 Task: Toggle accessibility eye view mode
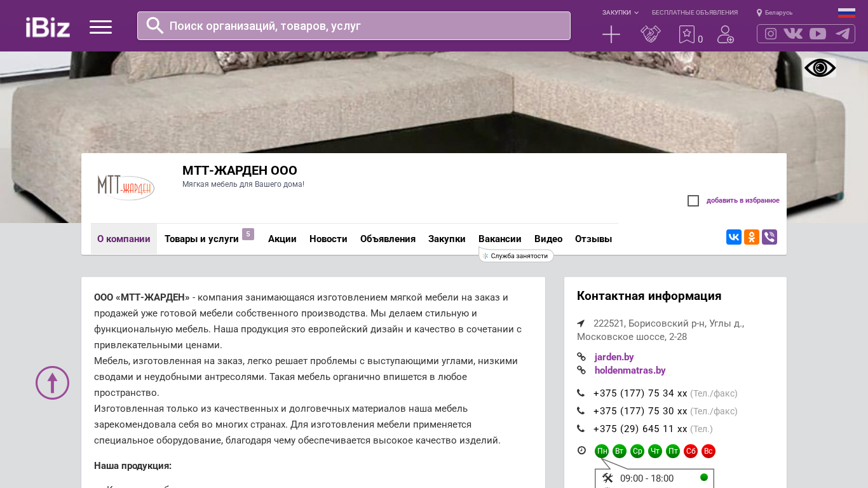pos(820,68)
